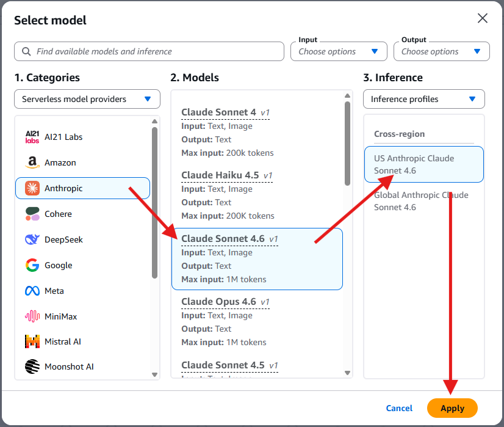Click Max input: 1M tokens under Opus 4.6
Image resolution: width=504 pixels, height=427 pixels.
point(224,342)
